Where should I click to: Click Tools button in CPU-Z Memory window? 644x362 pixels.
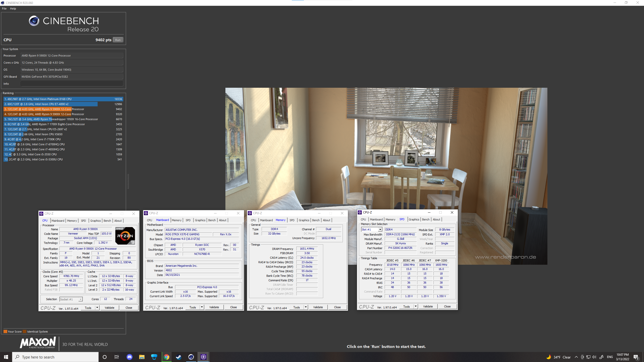point(297,307)
